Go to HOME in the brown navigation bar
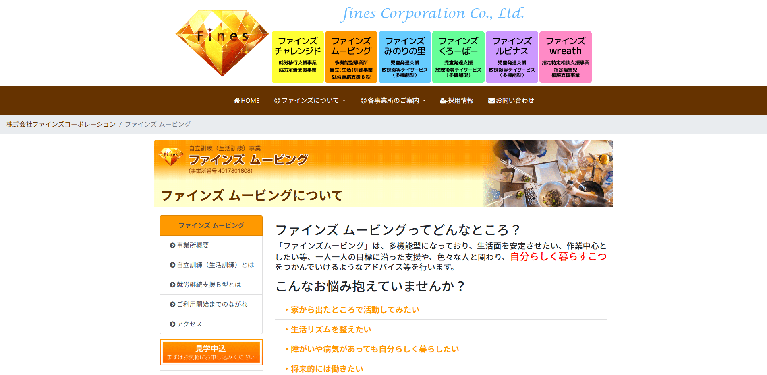Viewport: 767px width, 375px height. click(247, 101)
